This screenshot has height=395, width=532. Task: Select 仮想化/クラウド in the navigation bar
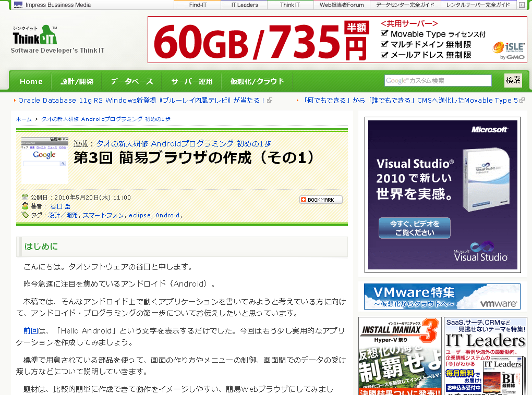coord(257,81)
